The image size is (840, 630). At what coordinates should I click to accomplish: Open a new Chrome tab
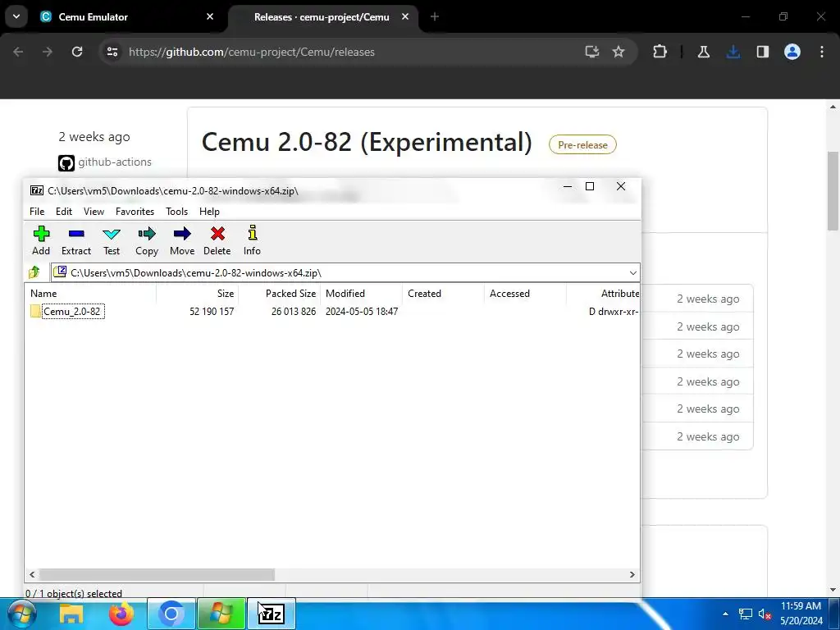435,16
